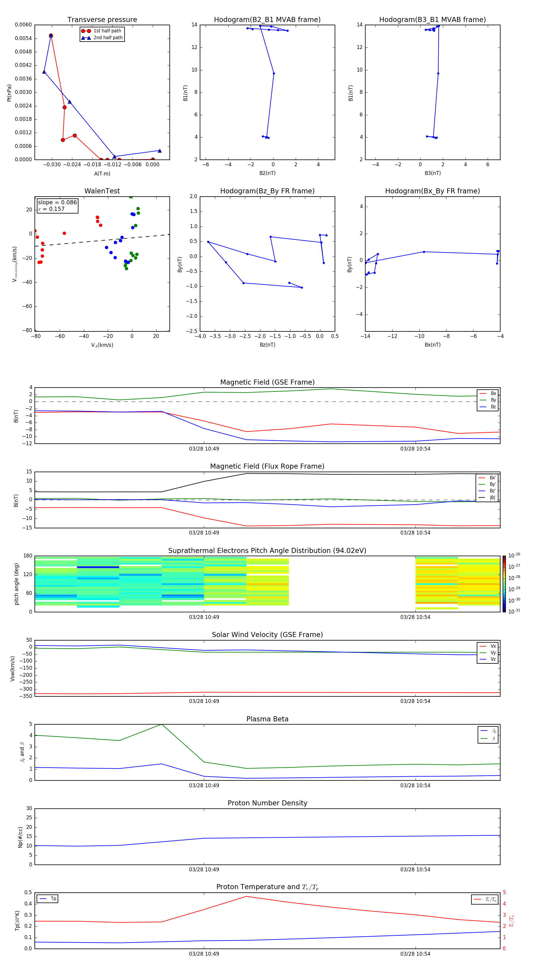Click the 'Hodogram(B3_B1 MVAB frame)' title
This screenshot has width=535, height=980.
tap(432, 19)
